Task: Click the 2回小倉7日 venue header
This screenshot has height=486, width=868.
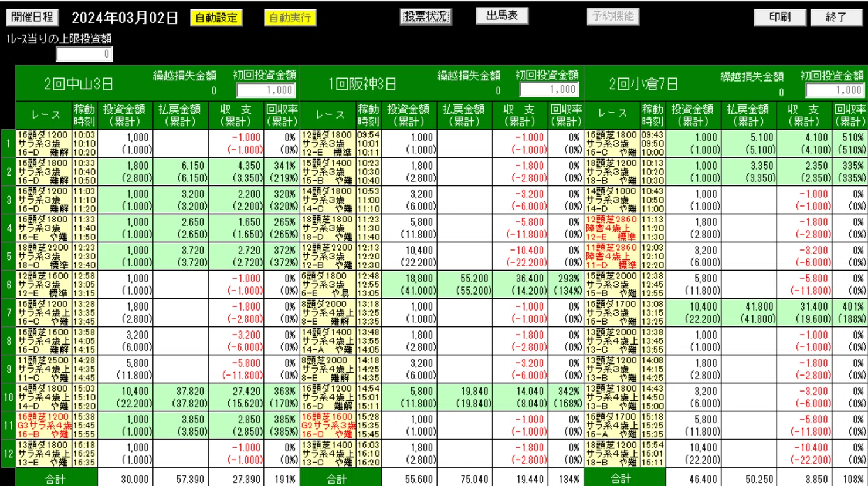Action: pyautogui.click(x=643, y=85)
